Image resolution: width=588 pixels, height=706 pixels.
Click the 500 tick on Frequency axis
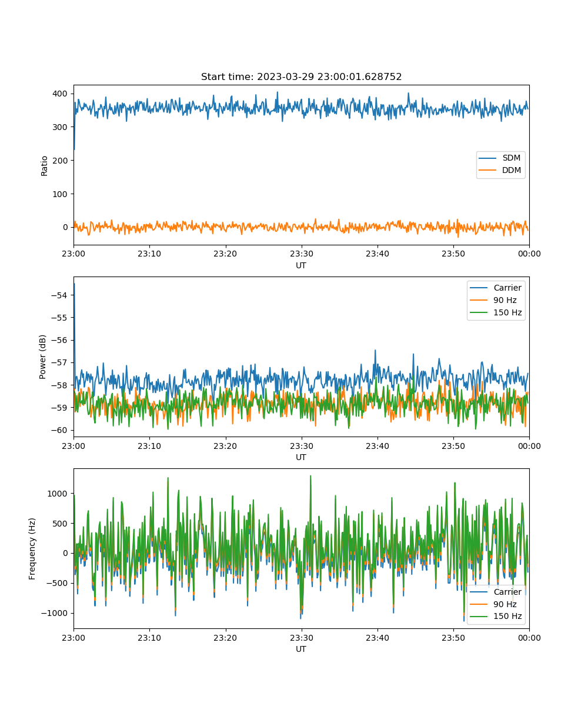(x=61, y=524)
